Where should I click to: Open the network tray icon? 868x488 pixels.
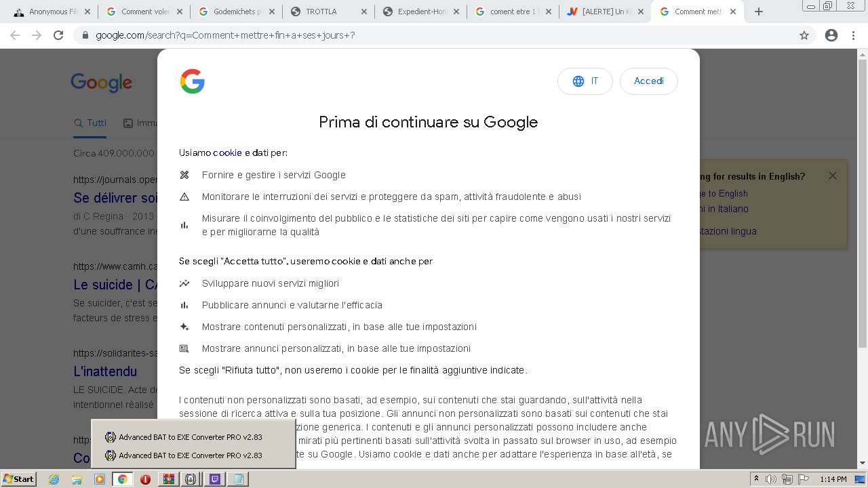(x=788, y=479)
